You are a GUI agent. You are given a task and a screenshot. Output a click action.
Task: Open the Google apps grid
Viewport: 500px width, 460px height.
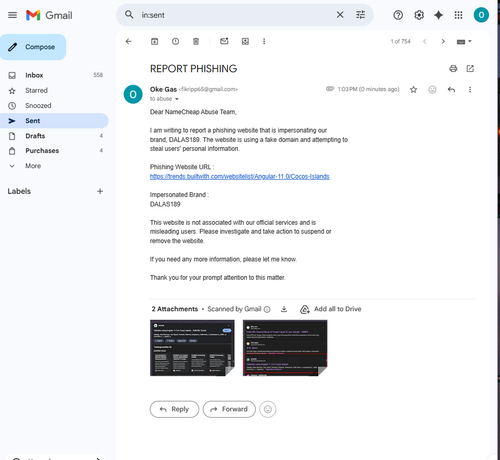[459, 15]
